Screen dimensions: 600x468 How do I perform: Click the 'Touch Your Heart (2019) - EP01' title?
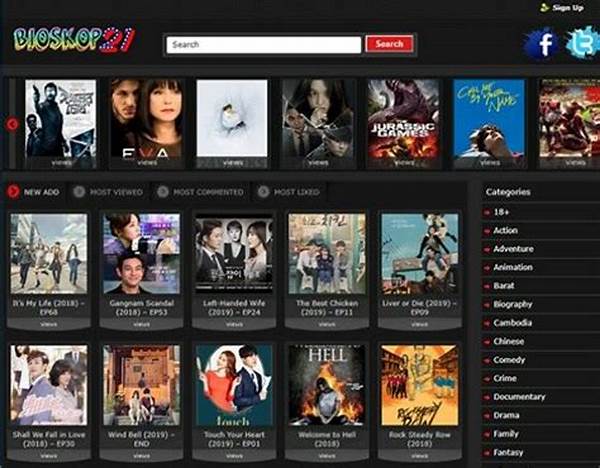tap(234, 439)
